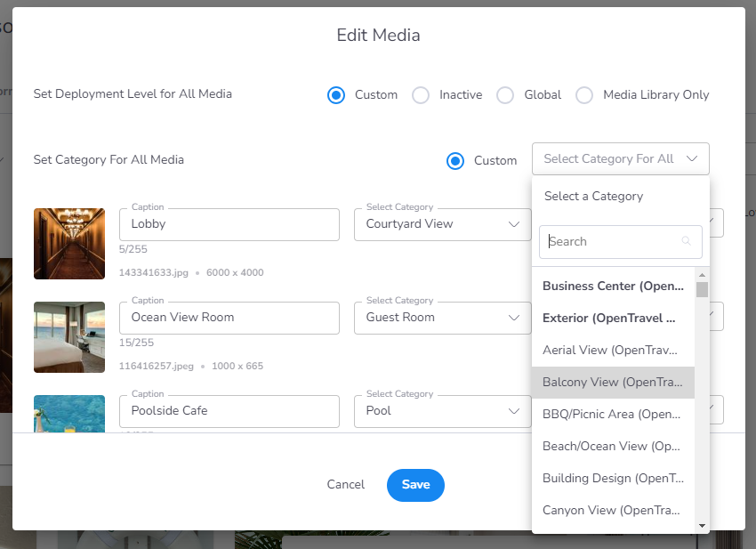Open the Guest Room category dropdown

[x=443, y=318]
